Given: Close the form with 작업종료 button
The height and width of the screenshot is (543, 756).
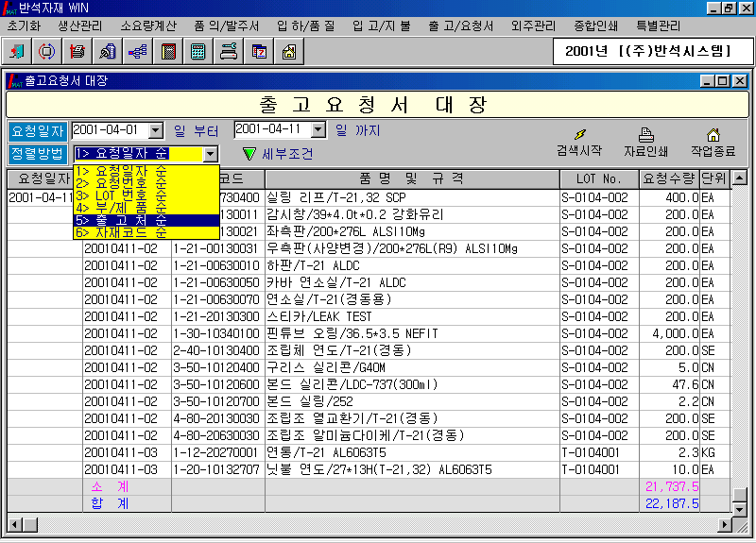Looking at the screenshot, I should pyautogui.click(x=713, y=143).
